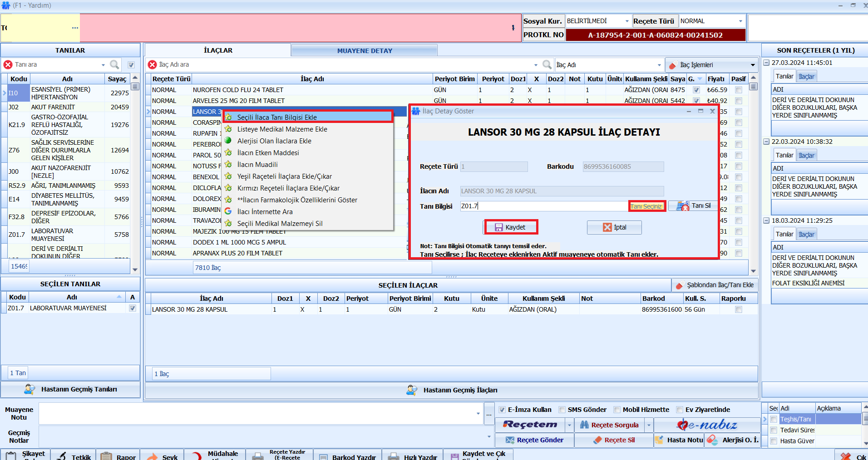Check the Teşhis/Tanı row checkbox
This screenshot has width=868, height=460.
[x=774, y=419]
